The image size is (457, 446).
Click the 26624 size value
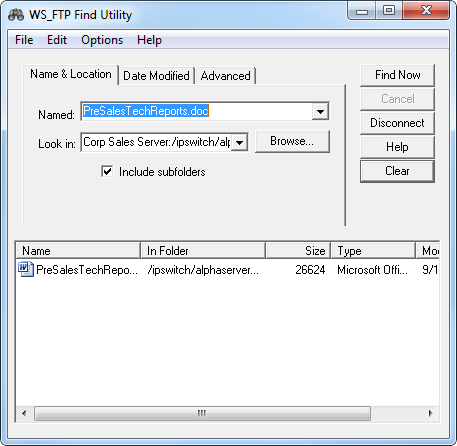(x=310, y=270)
